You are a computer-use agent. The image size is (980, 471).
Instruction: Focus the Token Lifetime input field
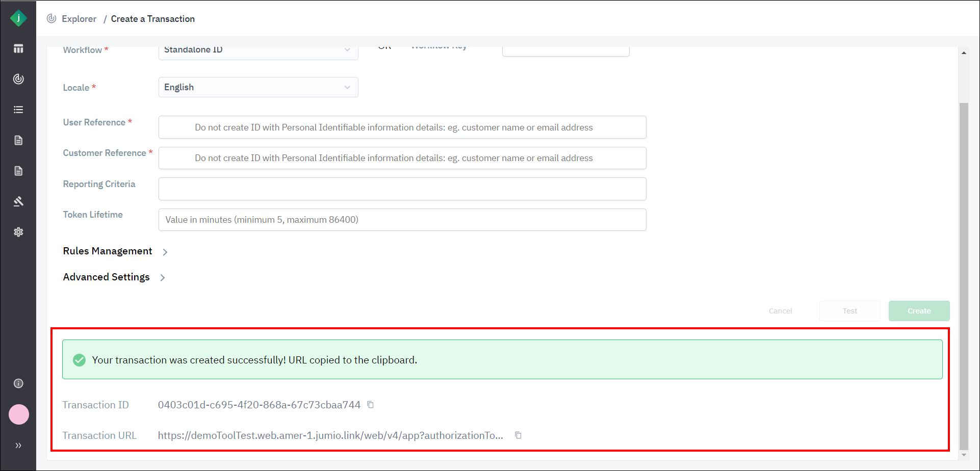[402, 220]
